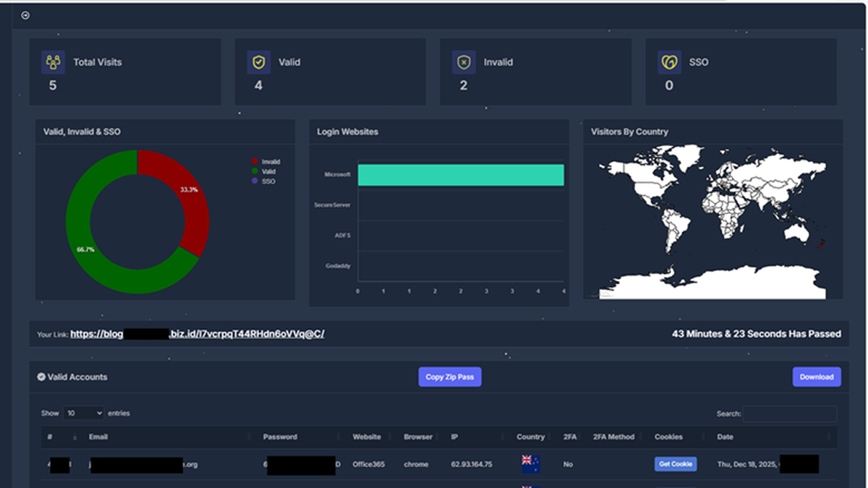This screenshot has height=488, width=868.
Task: Sort the Email column
Action: click(x=99, y=437)
